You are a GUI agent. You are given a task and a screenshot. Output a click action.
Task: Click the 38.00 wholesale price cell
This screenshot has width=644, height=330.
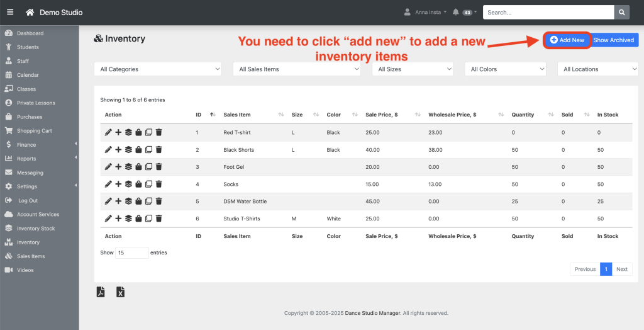coord(435,150)
